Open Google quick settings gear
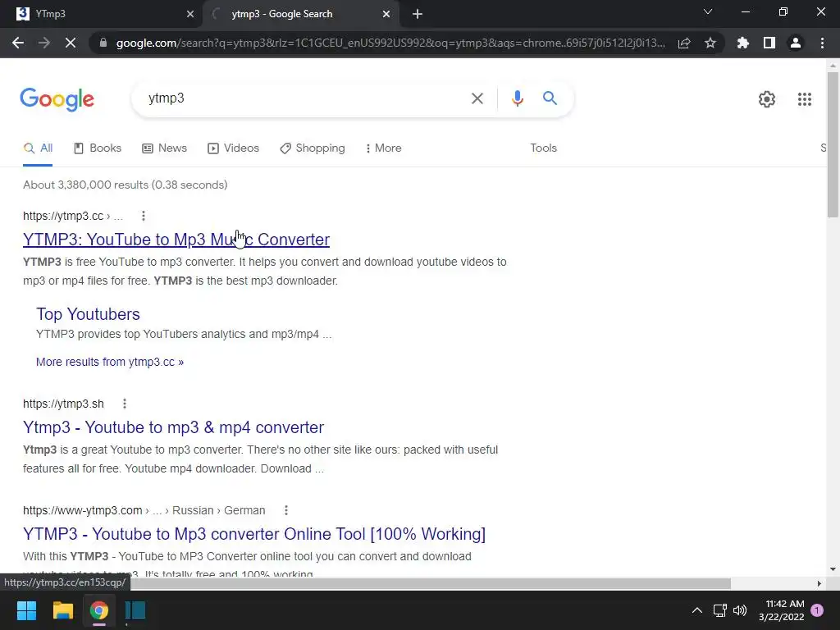Image resolution: width=840 pixels, height=630 pixels. point(767,99)
